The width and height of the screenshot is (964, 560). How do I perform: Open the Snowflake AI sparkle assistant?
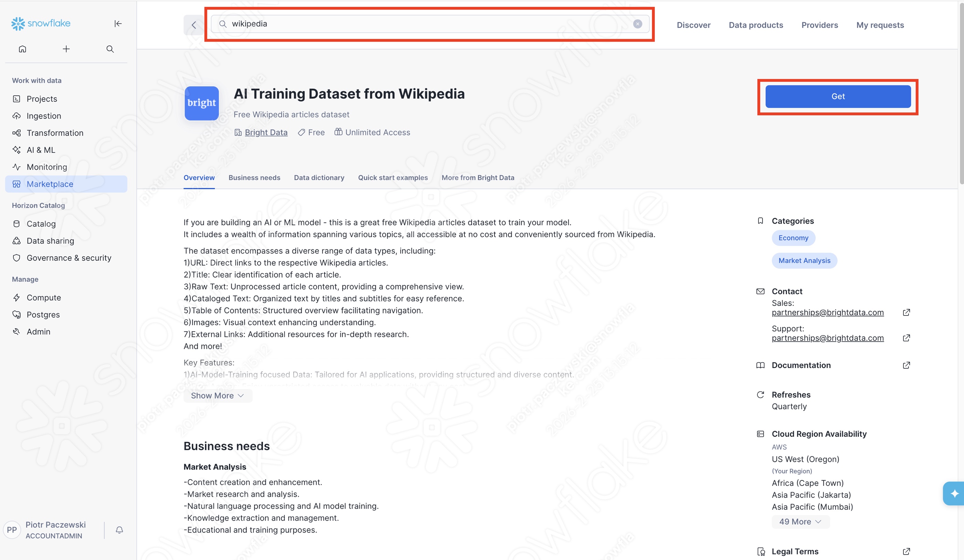pyautogui.click(x=954, y=494)
